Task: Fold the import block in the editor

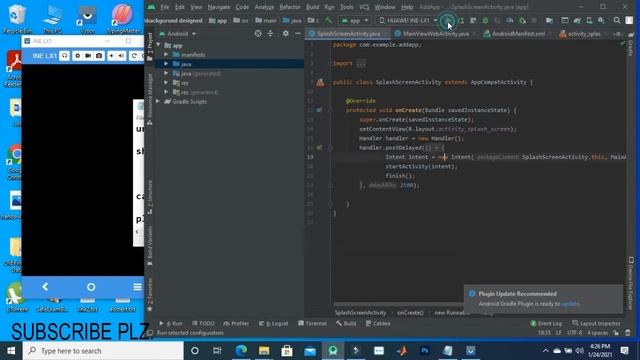Action: tap(330, 63)
